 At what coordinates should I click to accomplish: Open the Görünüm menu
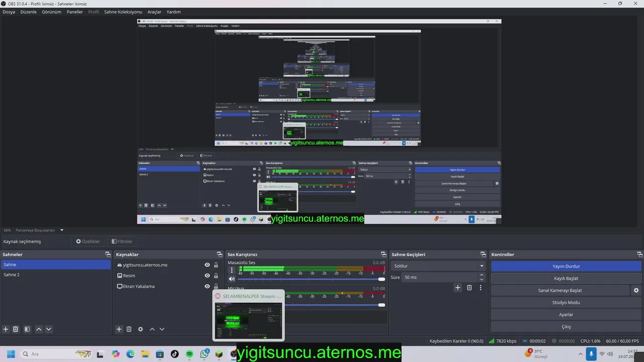click(51, 12)
